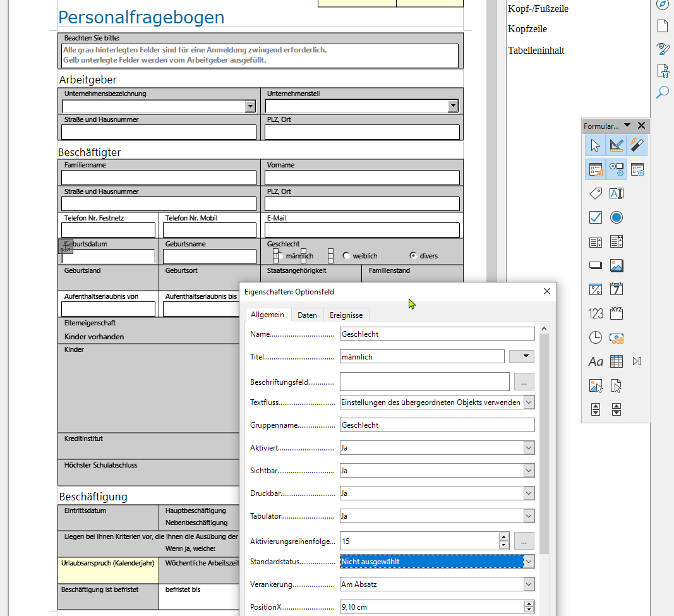
Task: Click the Gruppenname input field
Action: pos(437,425)
